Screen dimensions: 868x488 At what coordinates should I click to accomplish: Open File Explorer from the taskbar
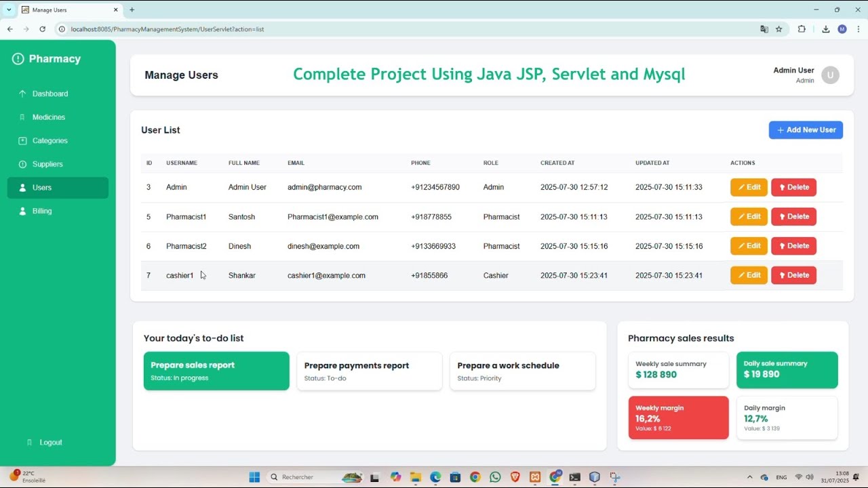coord(415,477)
